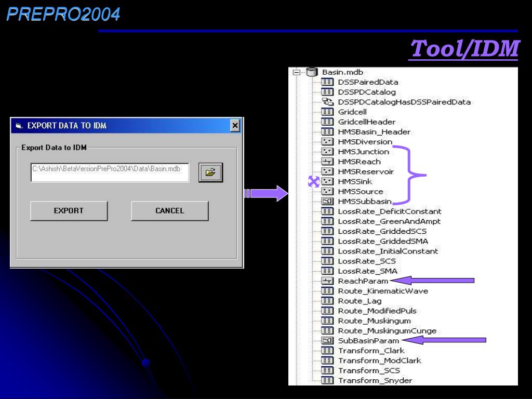Select the HMSReservoir tree item

[366, 171]
